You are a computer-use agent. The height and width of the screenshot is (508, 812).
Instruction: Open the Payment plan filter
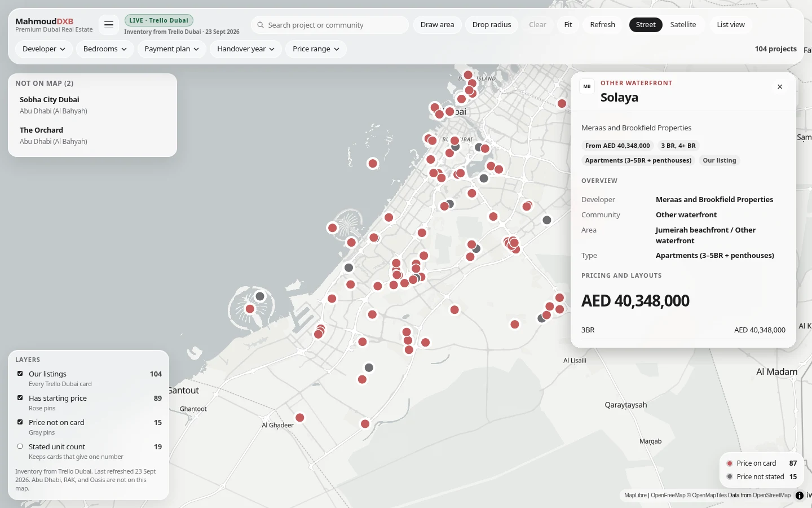tap(172, 49)
